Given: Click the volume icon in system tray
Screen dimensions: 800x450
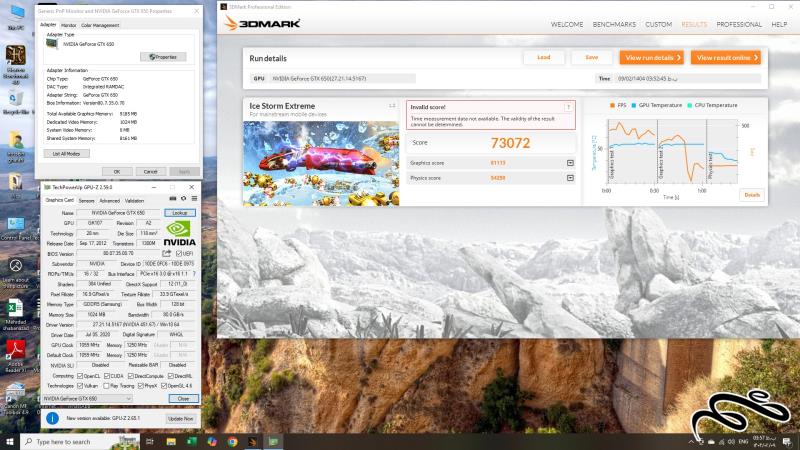Looking at the screenshot, I should point(731,442).
